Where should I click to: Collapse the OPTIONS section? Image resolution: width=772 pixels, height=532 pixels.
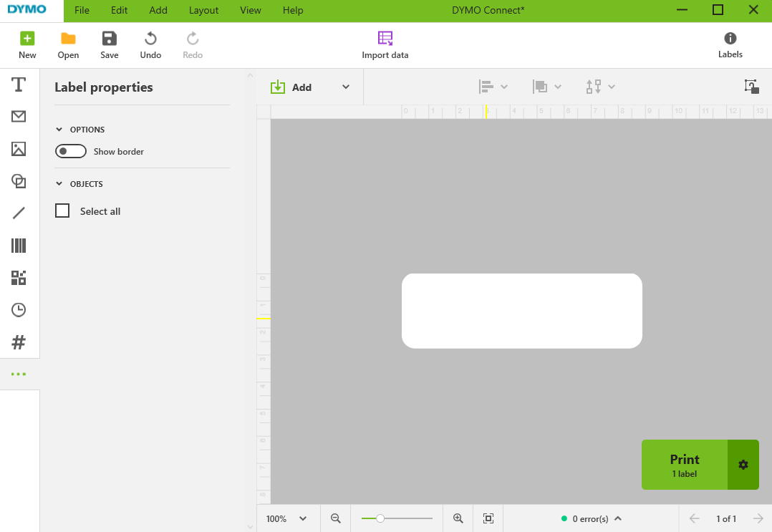[59, 130]
